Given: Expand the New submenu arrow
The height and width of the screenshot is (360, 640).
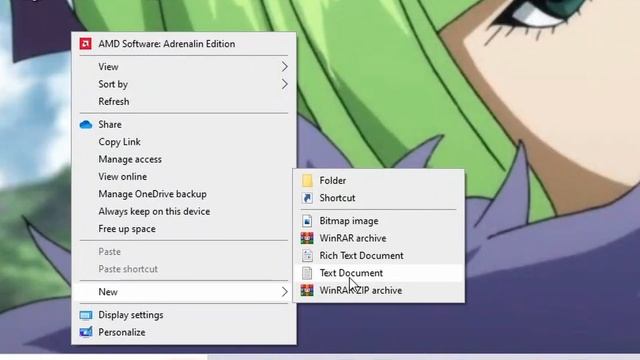Looking at the screenshot, I should [x=284, y=292].
